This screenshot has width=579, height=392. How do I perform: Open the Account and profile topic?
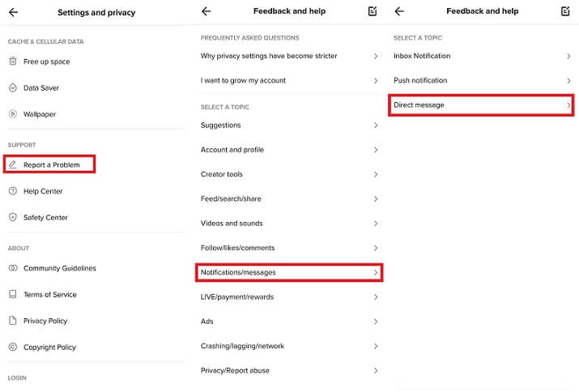[232, 150]
